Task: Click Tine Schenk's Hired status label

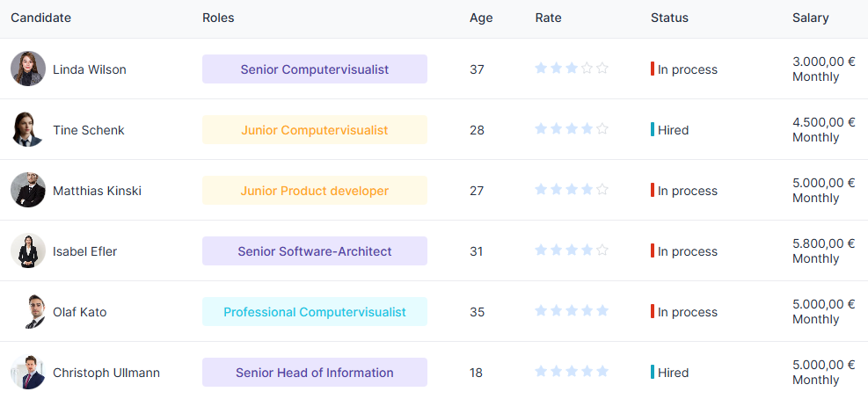Action: tap(673, 130)
